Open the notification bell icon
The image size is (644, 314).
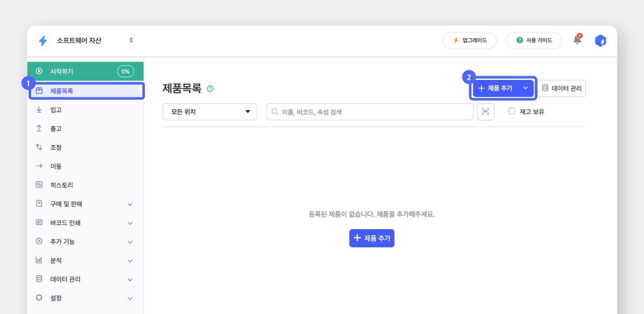577,40
